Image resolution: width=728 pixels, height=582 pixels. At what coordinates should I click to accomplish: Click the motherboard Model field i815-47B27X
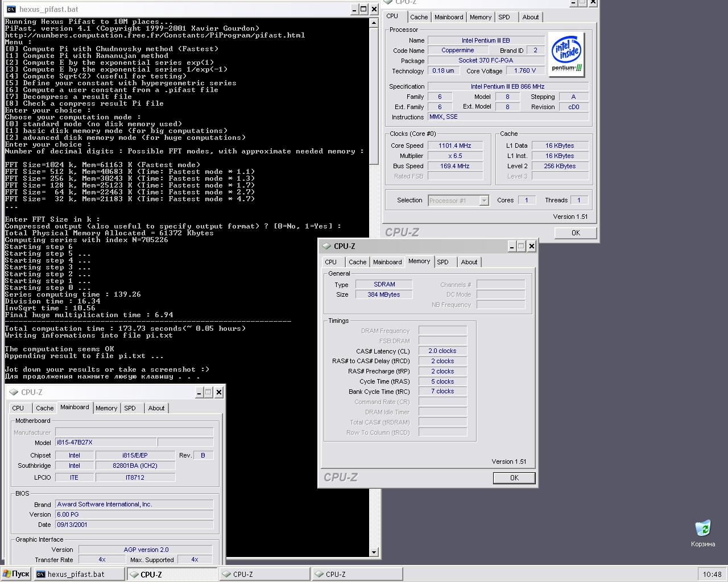105,442
